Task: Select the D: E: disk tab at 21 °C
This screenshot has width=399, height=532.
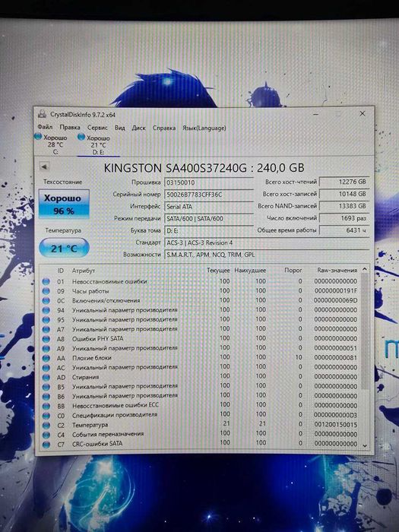Action: pos(98,145)
